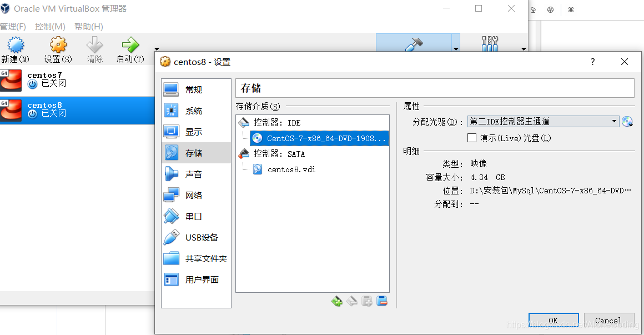Select centos7 virtual machine in list

tap(77, 80)
